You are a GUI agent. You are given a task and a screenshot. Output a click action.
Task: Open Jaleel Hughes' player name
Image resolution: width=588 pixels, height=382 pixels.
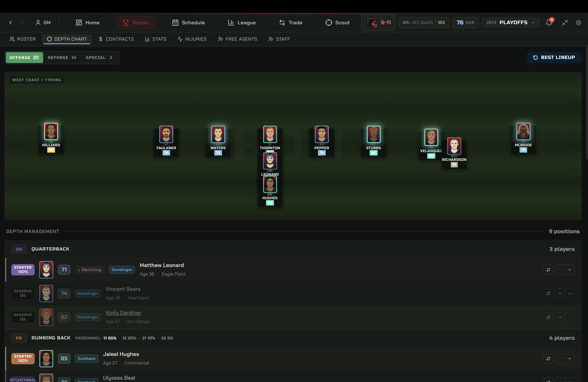121,354
